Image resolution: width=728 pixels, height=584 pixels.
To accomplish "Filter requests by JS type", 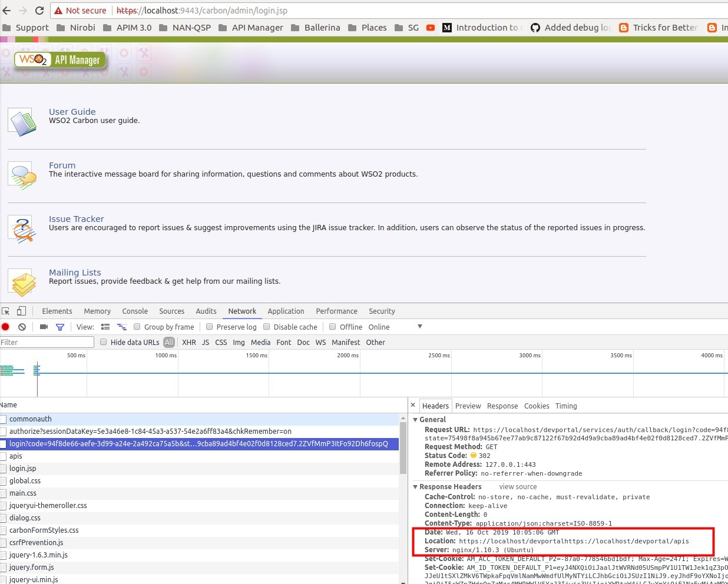I will coord(206,342).
